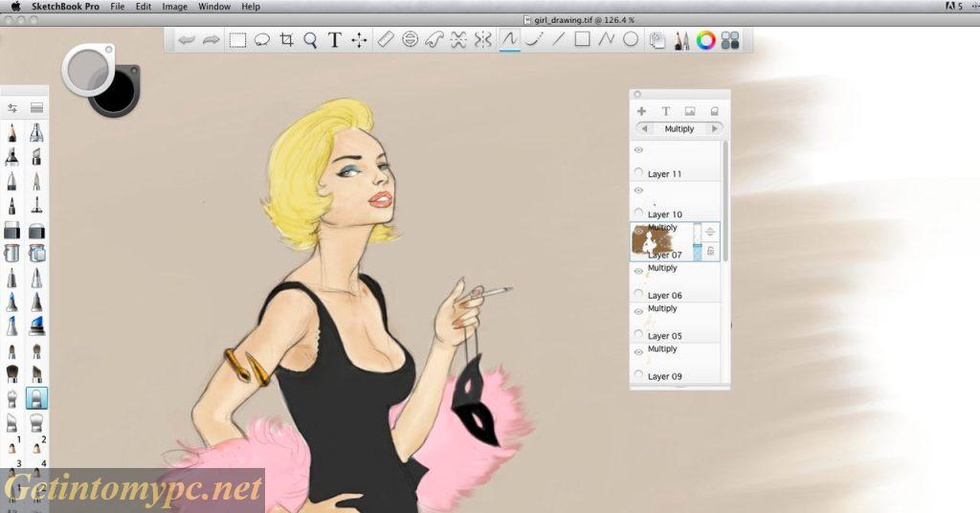The height and width of the screenshot is (513, 980).
Task: Select the single Flood Fill bucket
Action: coord(11,253)
